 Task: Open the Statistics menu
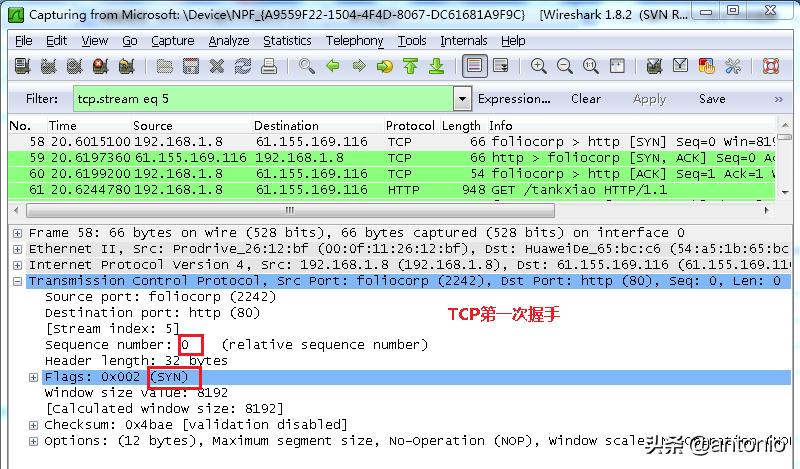(x=287, y=40)
